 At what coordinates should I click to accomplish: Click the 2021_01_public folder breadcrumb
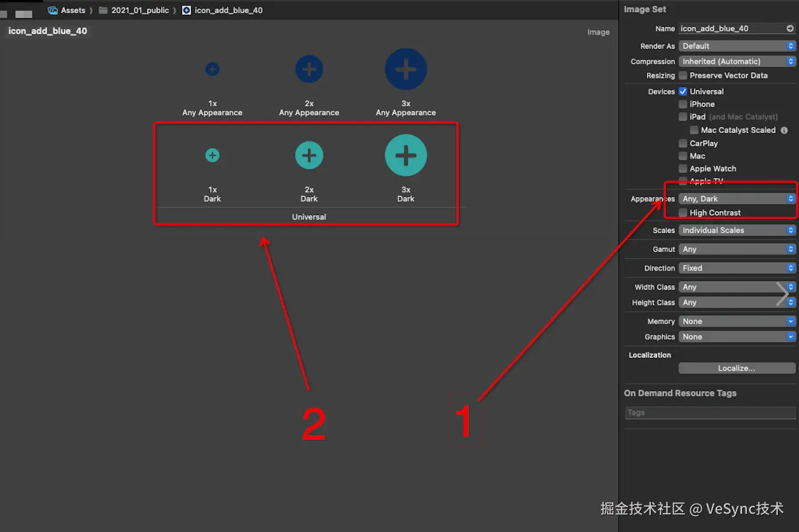[x=134, y=10]
